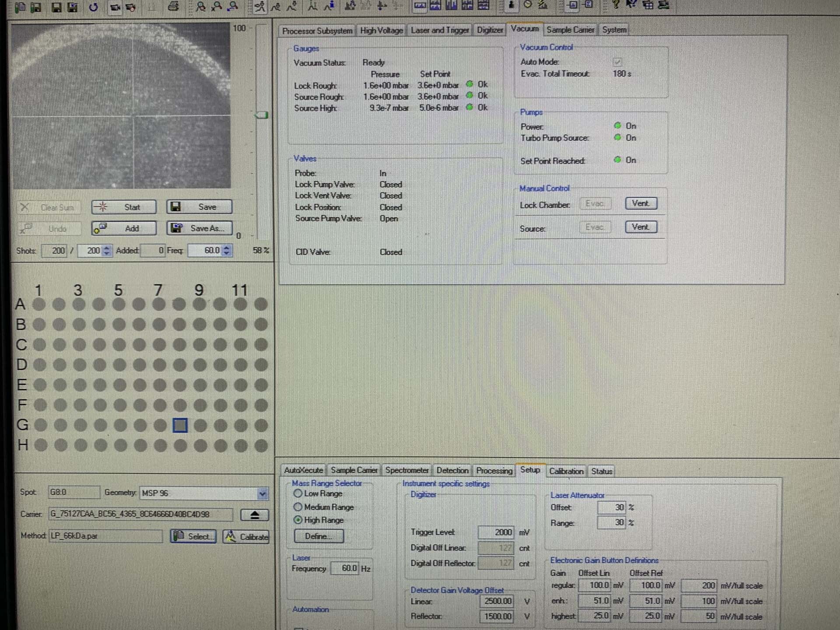The image size is (840, 630).
Task: Click the Define... button
Action: tap(319, 536)
